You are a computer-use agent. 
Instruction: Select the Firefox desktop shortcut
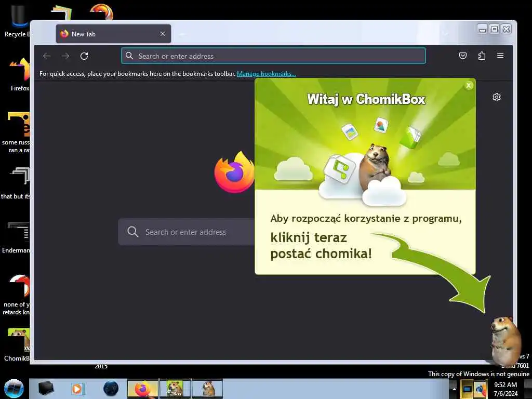[19, 74]
